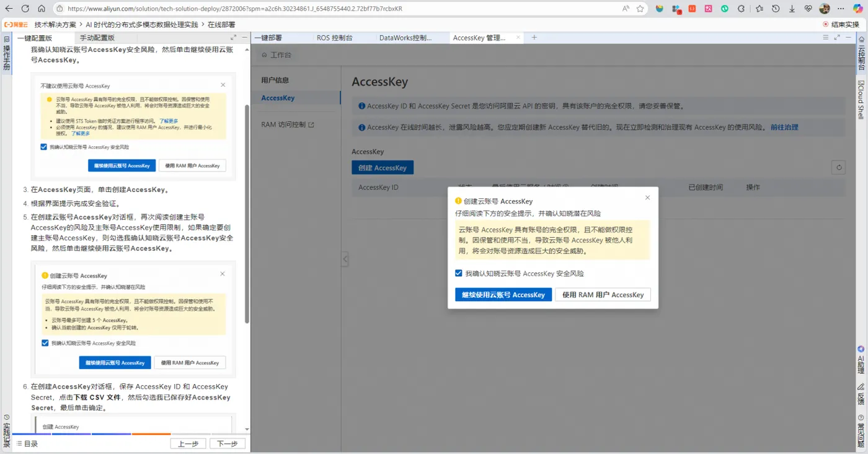Click the Aliyun logo in the breadcrumb bar

16,25
